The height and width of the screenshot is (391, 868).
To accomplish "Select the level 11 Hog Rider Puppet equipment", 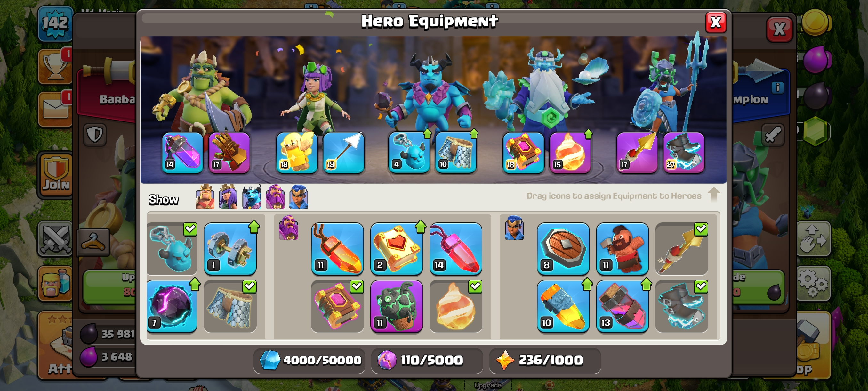I will point(622,249).
